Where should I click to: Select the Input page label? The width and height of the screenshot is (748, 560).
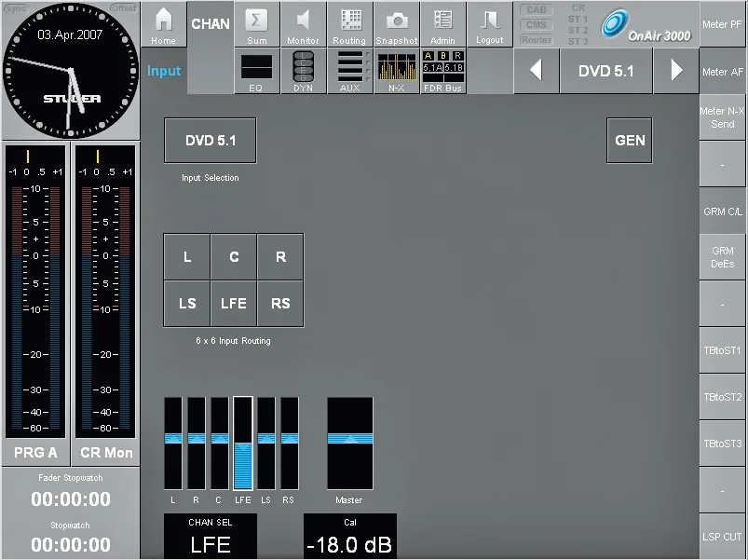coord(164,71)
